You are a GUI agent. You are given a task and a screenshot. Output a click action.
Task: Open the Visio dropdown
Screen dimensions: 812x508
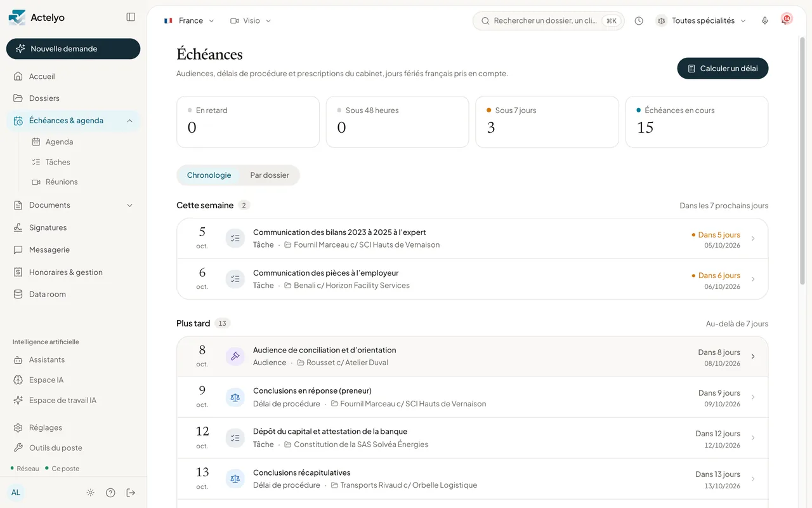point(251,21)
